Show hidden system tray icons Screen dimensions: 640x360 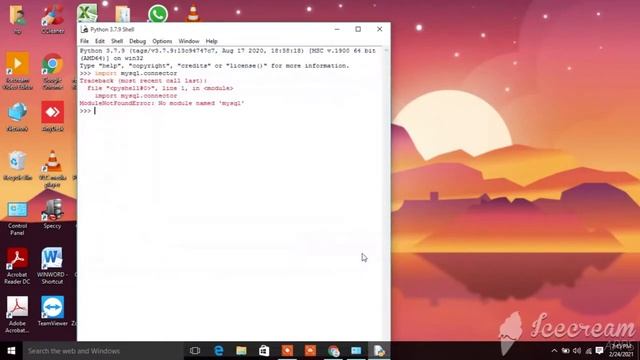pyautogui.click(x=554, y=351)
